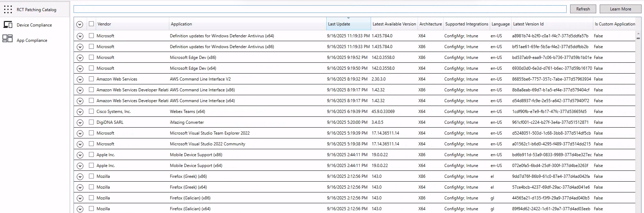Image resolution: width=644 pixels, height=213 pixels.
Task: Click the Learn More button
Action: tap(620, 9)
